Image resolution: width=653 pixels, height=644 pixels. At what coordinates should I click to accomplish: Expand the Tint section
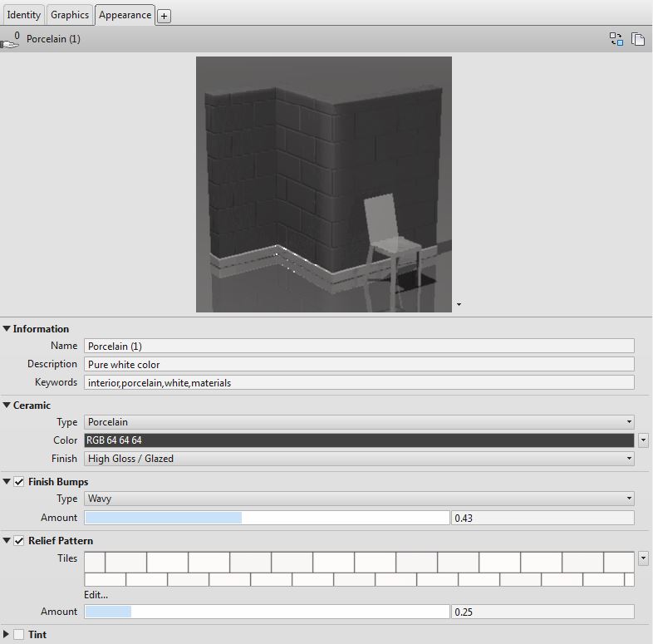tap(7, 635)
